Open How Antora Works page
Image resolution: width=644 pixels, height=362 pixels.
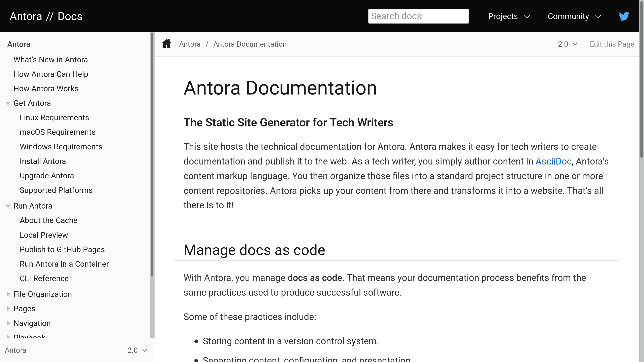pos(46,89)
